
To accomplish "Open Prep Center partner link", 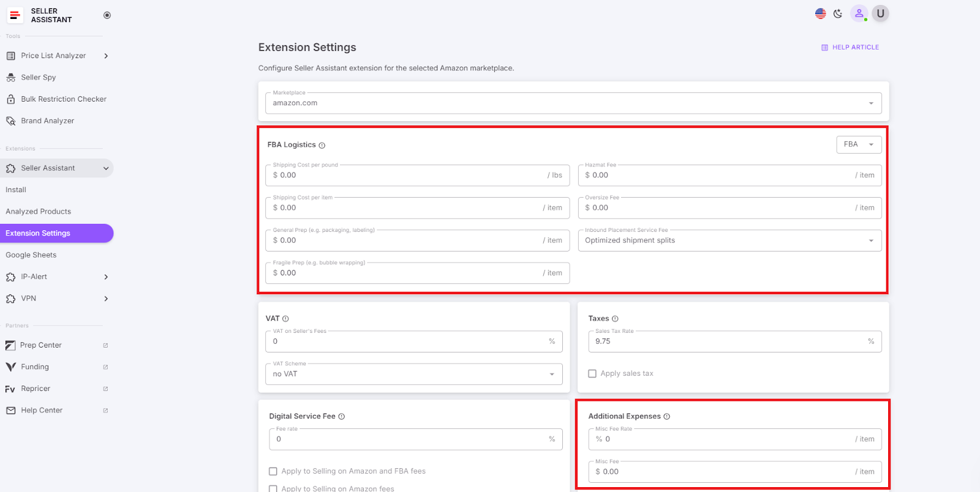I will pos(41,346).
